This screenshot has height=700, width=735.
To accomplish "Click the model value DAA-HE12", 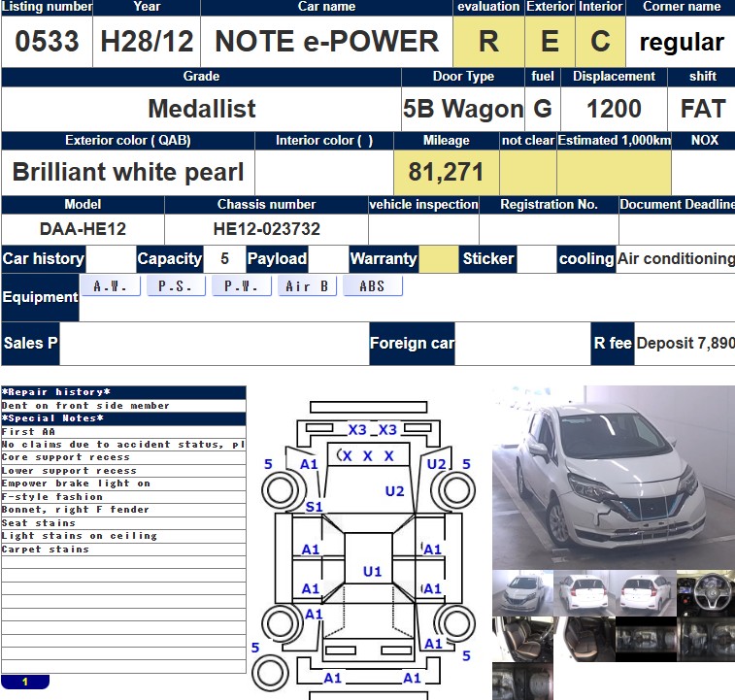I will click(x=83, y=229).
